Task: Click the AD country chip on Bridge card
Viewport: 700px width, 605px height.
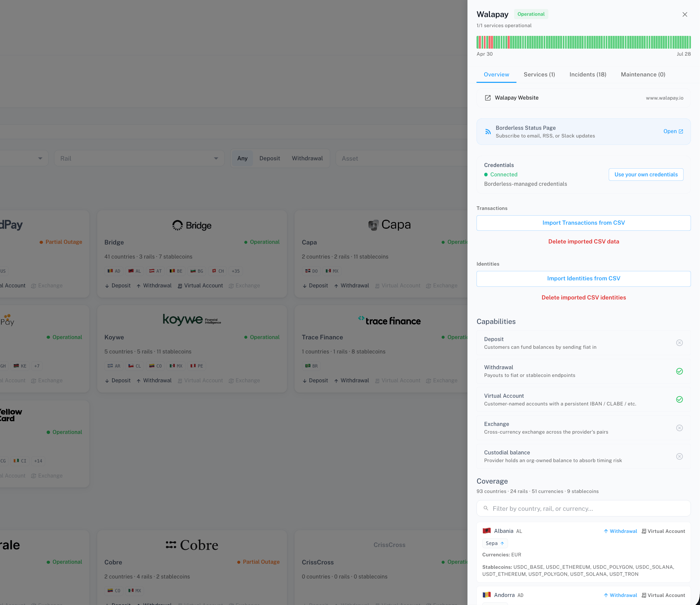Action: click(114, 271)
